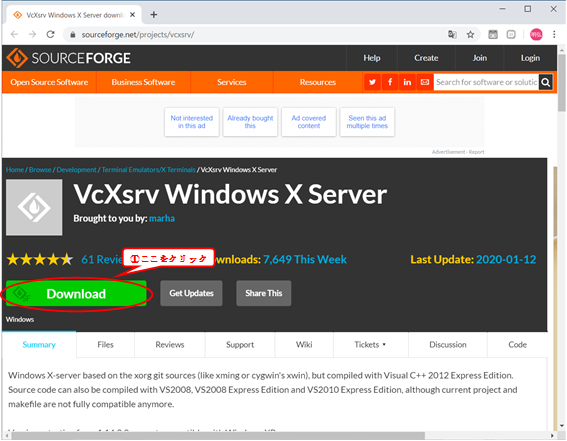Open the translate page icon
The image size is (567, 441).
[452, 35]
